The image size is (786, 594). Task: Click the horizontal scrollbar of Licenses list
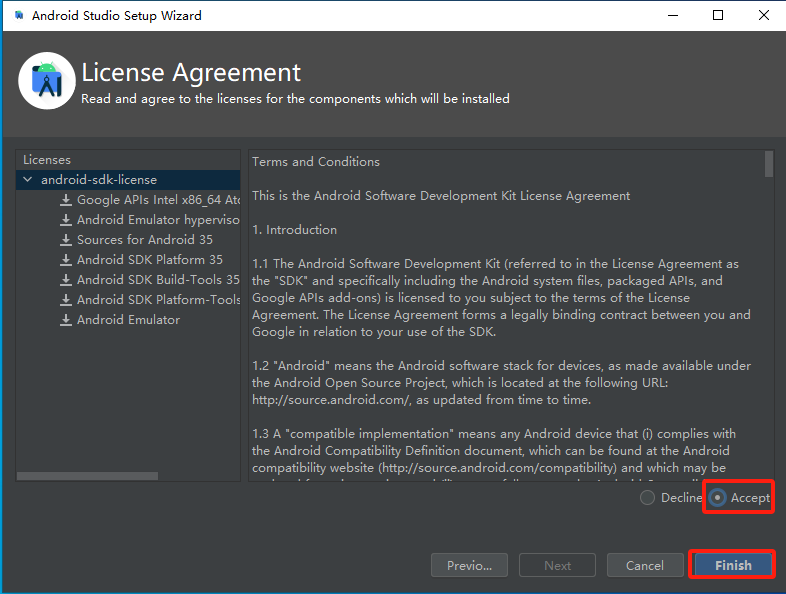pyautogui.click(x=87, y=476)
